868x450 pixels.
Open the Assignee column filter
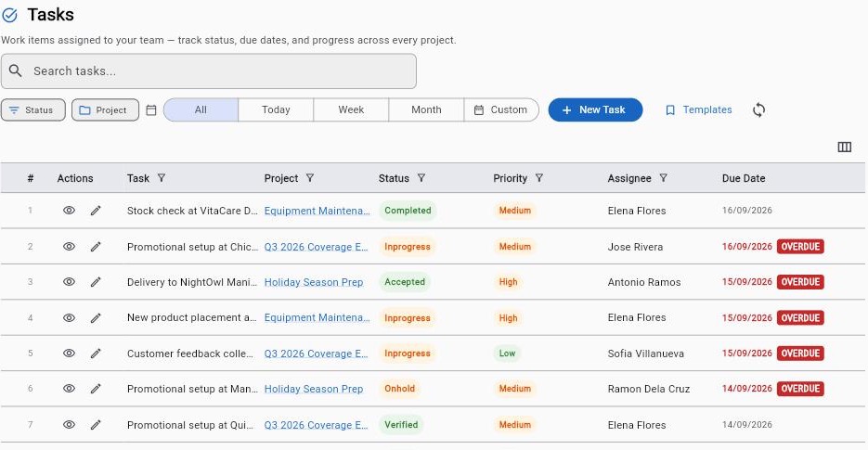663,177
